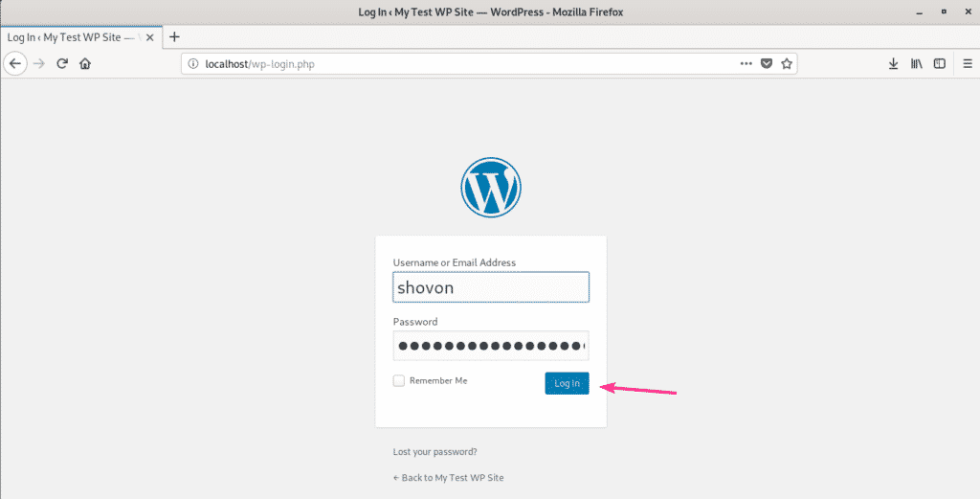Click the Forward arrow button
The height and width of the screenshot is (499, 980).
pyautogui.click(x=38, y=63)
